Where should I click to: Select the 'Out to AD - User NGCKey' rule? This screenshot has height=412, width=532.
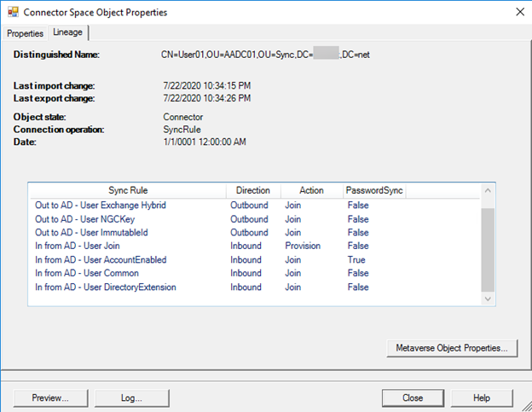click(84, 219)
